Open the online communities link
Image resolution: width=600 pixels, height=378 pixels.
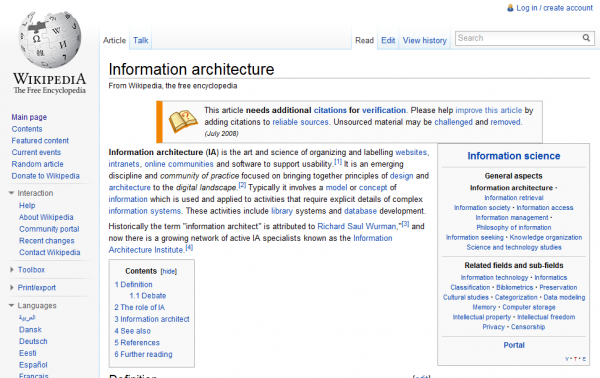point(179,164)
